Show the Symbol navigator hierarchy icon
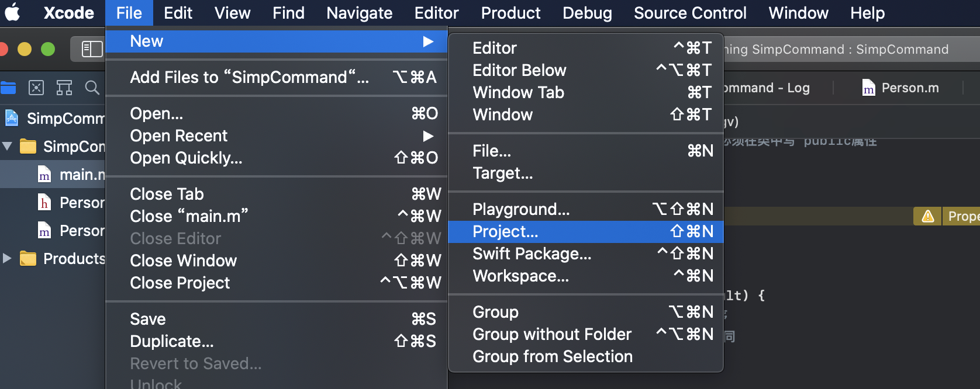This screenshot has width=980, height=389. click(x=64, y=88)
